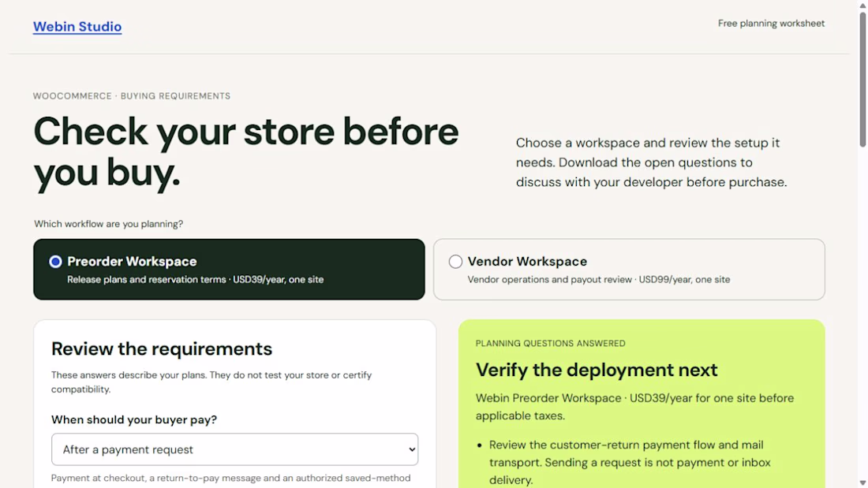Open the Free planning worksheet link
868x488 pixels.
pyautogui.click(x=771, y=23)
